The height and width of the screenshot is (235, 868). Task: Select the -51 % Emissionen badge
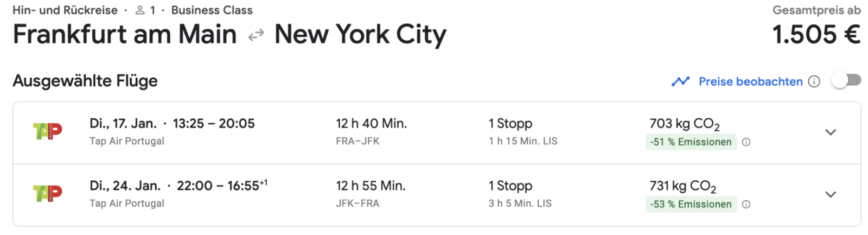[x=691, y=142]
